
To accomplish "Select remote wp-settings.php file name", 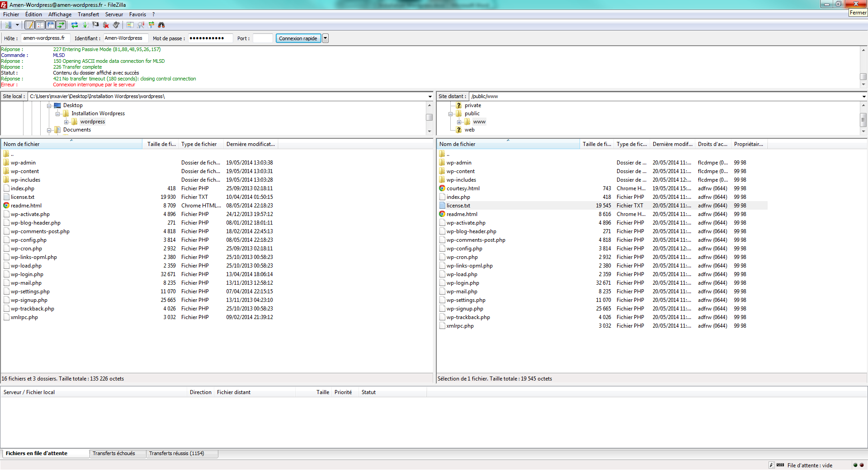I will tap(466, 300).
